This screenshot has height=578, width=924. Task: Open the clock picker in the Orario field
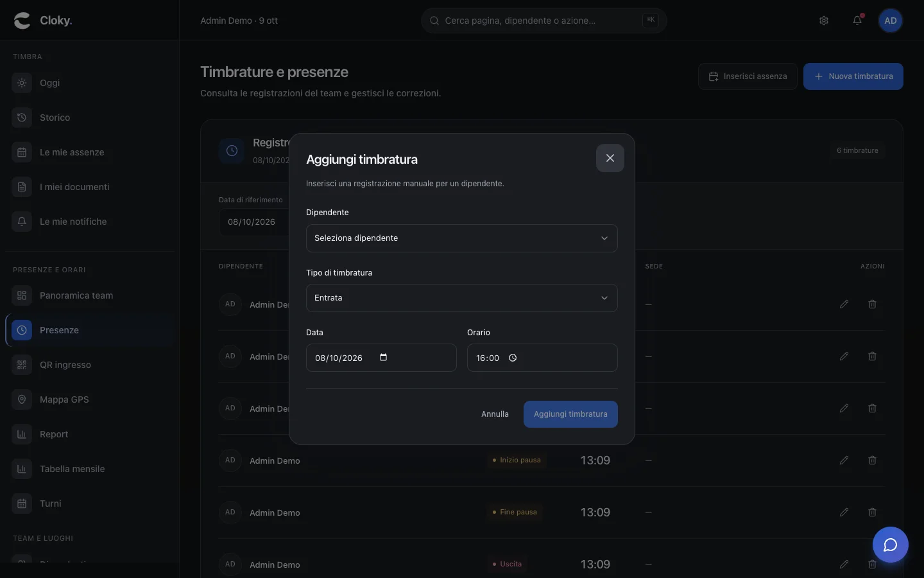[x=513, y=358]
